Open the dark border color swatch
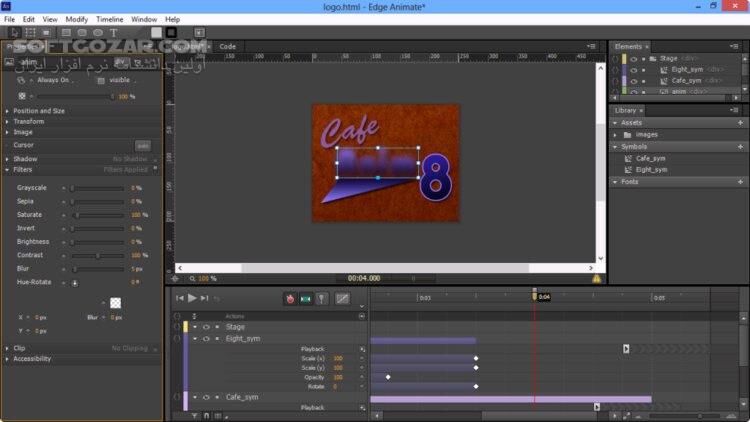The image size is (750, 422). coord(171,33)
